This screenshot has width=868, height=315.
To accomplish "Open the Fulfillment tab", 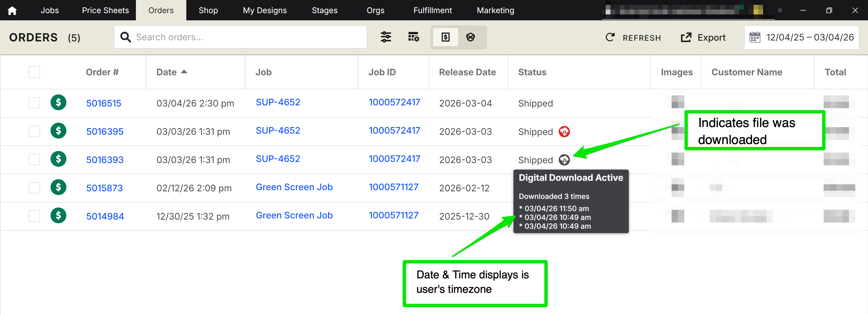I will (x=432, y=10).
